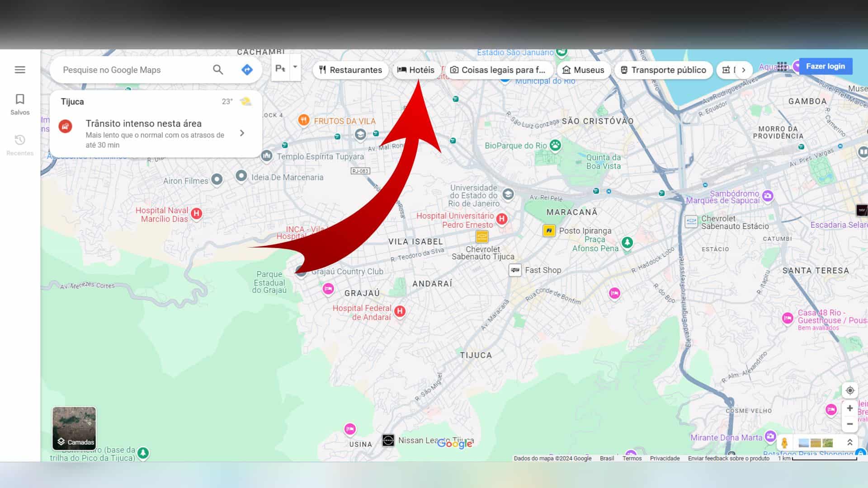Expand the Trânsito intenso traffic alert

point(242,133)
